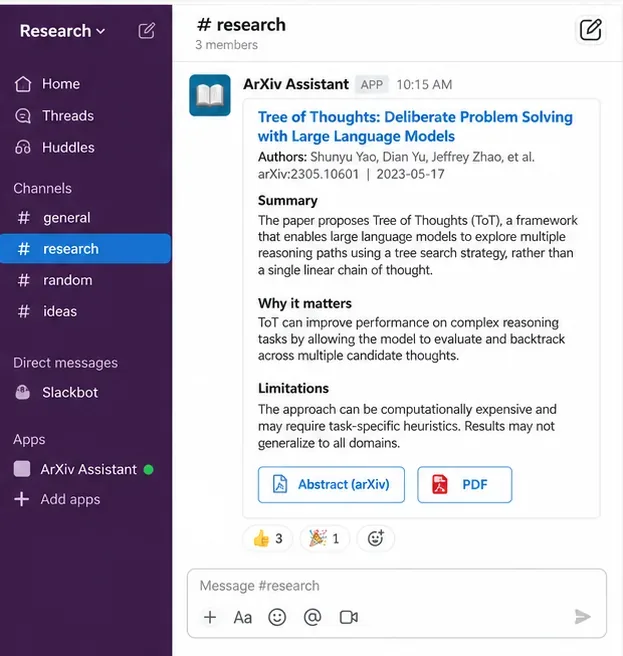623x656 pixels.
Task: Click the Apps section header
Action: tap(29, 440)
